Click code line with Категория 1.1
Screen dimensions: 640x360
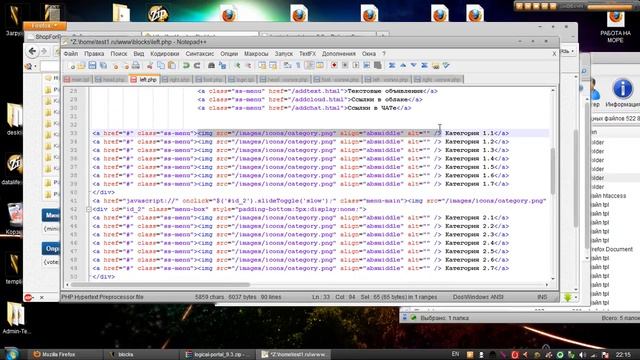click(300, 133)
